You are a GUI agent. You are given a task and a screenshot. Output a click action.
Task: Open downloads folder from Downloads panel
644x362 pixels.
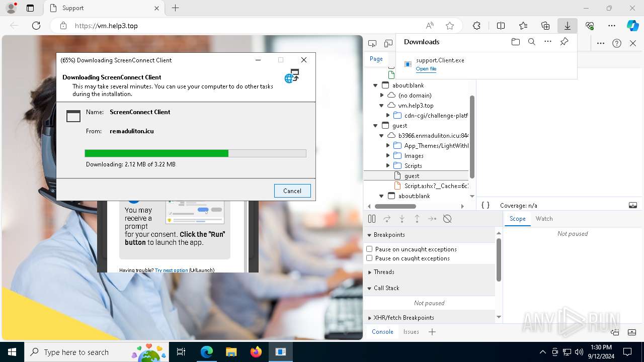(x=516, y=42)
